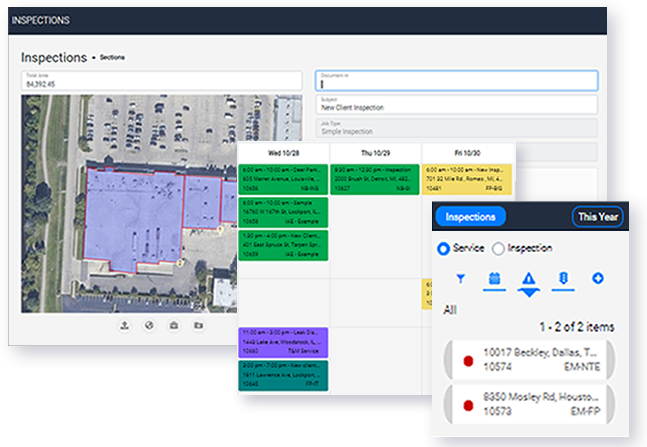Expand the Job Type Simple Inspection field
The width and height of the screenshot is (647, 447).
click(x=457, y=128)
